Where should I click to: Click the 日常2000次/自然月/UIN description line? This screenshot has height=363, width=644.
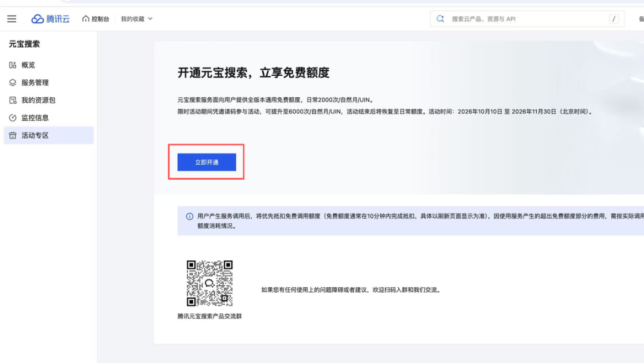[x=277, y=100]
